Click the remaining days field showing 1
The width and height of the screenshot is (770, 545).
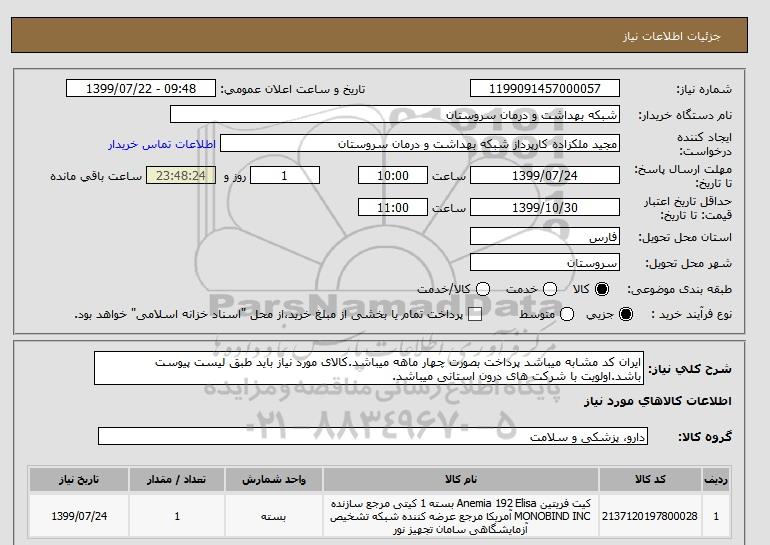[285, 175]
